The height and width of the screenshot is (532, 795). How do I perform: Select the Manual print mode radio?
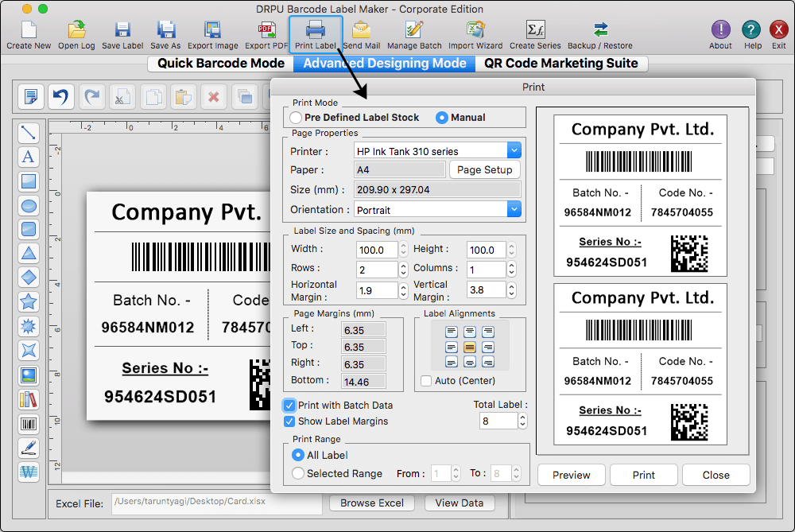coord(441,118)
